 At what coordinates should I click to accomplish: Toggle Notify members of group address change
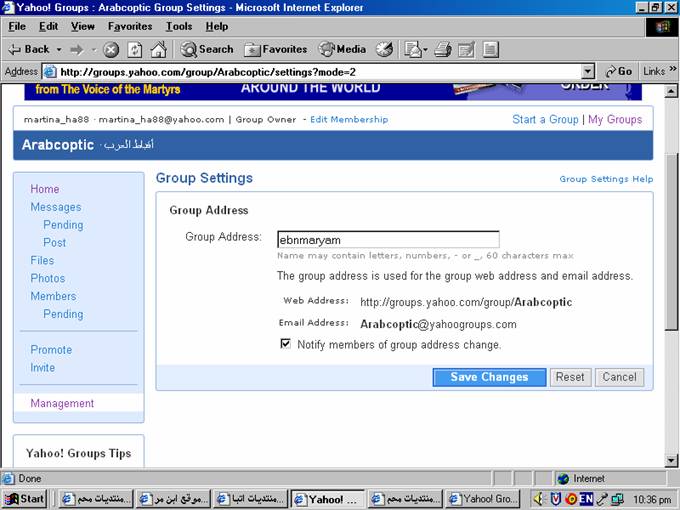click(x=285, y=344)
